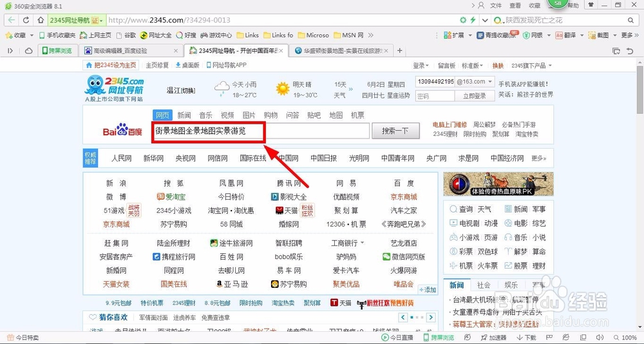This screenshot has height=344, width=644.
Task: Go back with the browser back arrow
Action: tap(11, 20)
